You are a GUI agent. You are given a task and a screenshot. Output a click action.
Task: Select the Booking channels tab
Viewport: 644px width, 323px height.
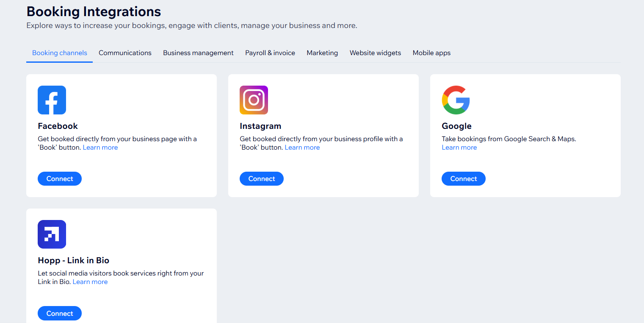(x=60, y=53)
